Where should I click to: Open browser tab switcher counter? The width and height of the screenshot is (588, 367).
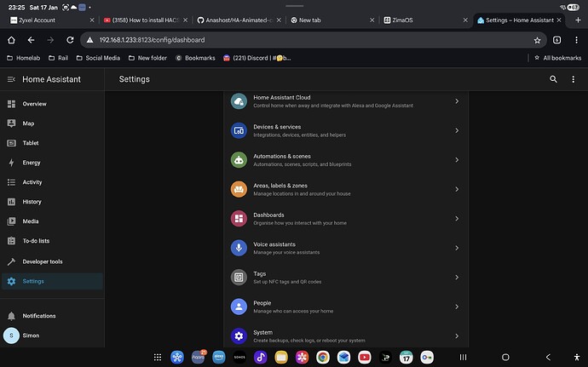point(556,40)
